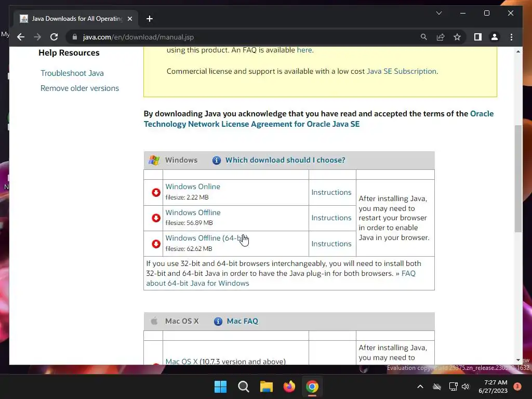Open the Mac OS X download link
This screenshot has height=399, width=532.
coord(181,362)
